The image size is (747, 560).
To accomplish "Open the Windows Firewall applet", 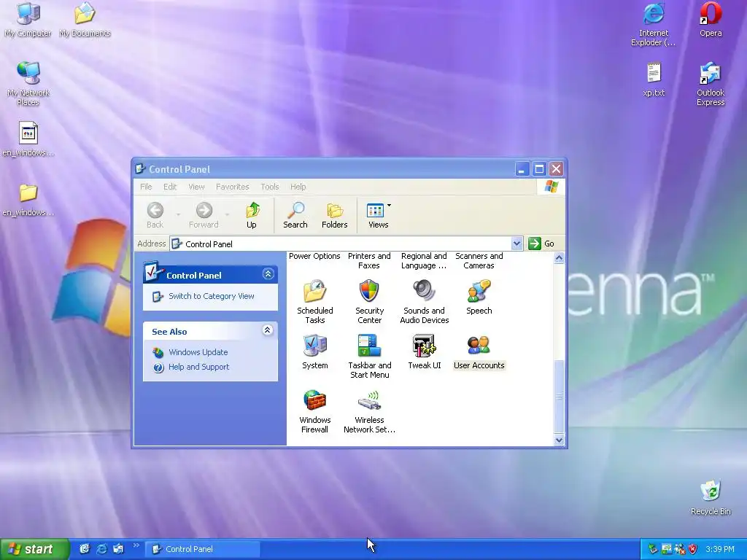I will click(x=315, y=411).
